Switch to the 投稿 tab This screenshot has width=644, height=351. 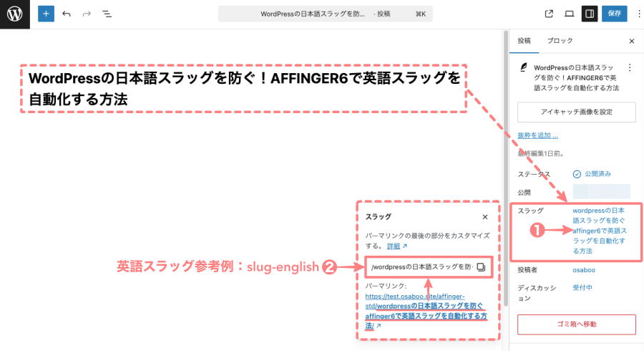[x=524, y=41]
